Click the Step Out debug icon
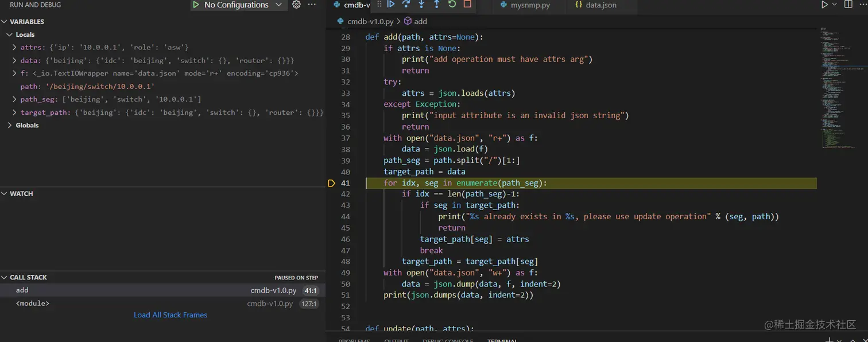Screen dimensions: 868x342 click(x=436, y=5)
